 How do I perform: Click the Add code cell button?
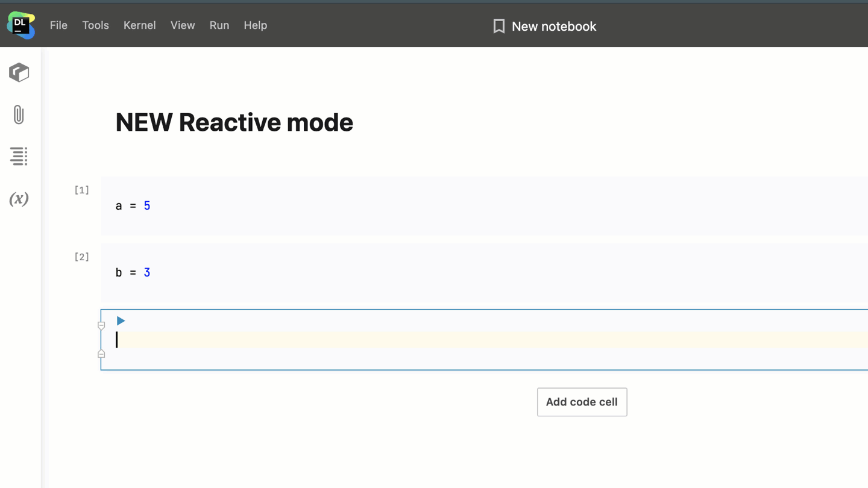pos(582,402)
